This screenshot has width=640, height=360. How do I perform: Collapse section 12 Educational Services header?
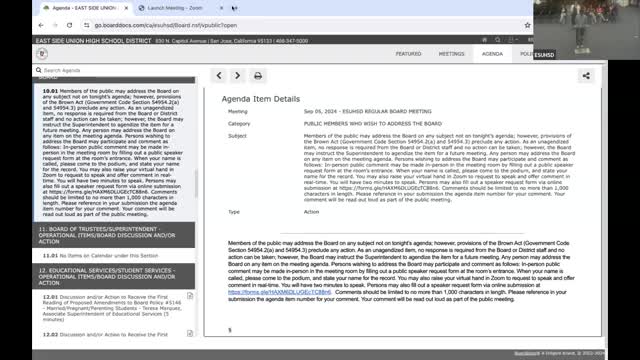click(x=114, y=276)
